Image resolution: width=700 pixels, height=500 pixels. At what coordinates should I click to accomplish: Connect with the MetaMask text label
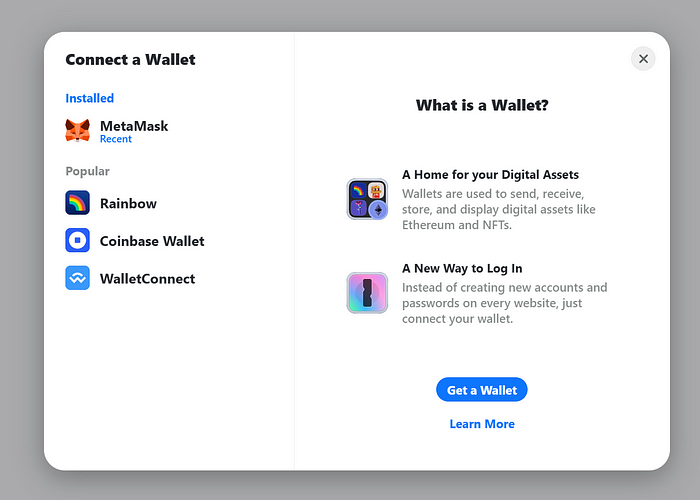[x=134, y=126]
